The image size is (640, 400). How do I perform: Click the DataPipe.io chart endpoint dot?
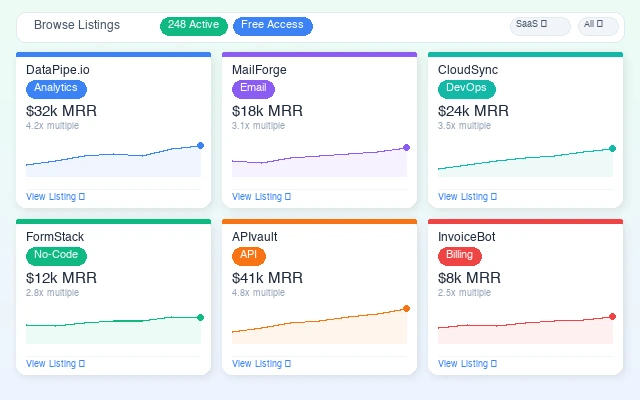pyautogui.click(x=200, y=146)
